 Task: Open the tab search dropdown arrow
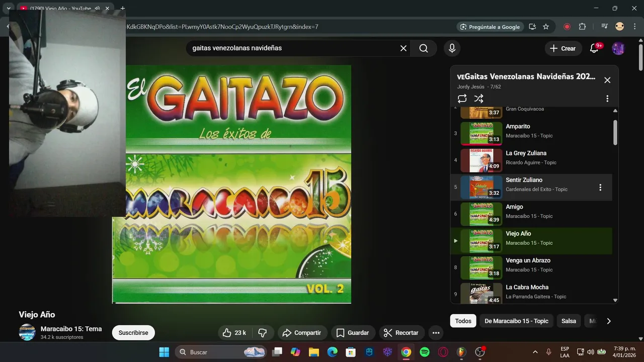pos(9,9)
